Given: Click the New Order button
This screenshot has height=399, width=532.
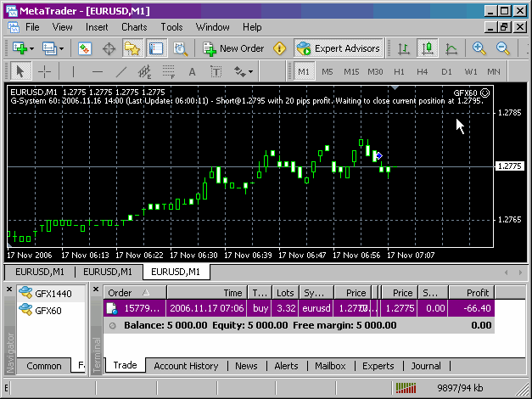Looking at the screenshot, I should (x=232, y=48).
